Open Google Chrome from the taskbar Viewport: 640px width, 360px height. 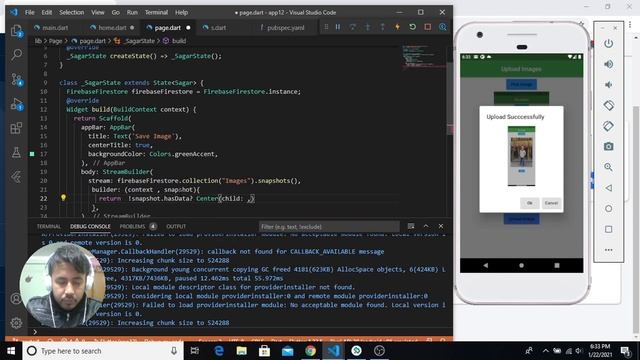click(x=310, y=351)
